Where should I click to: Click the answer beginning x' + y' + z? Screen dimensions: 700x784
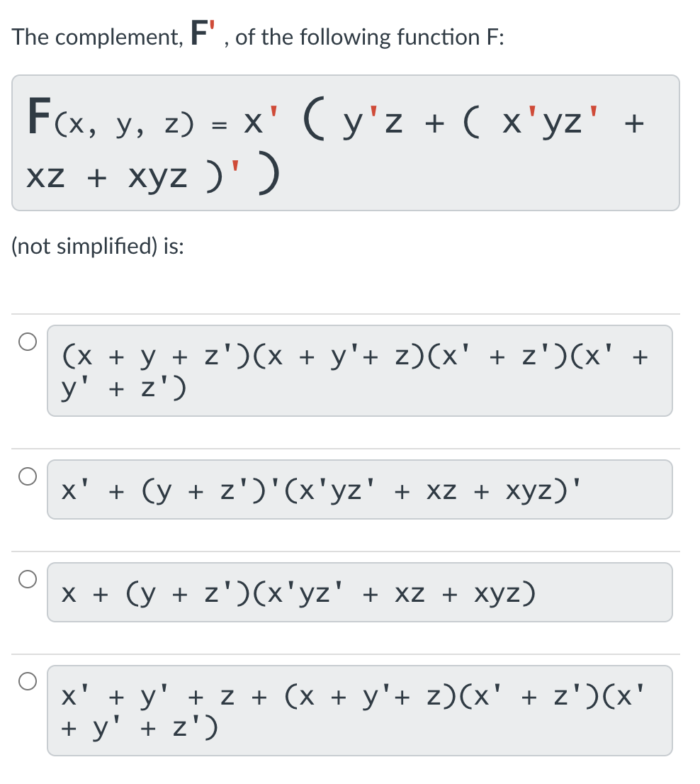(361, 710)
